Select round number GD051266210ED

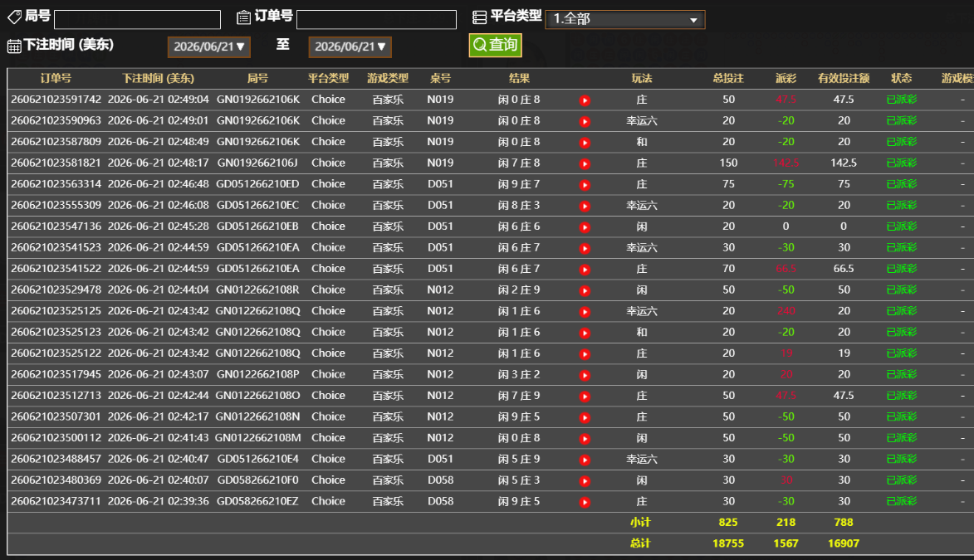click(x=257, y=184)
